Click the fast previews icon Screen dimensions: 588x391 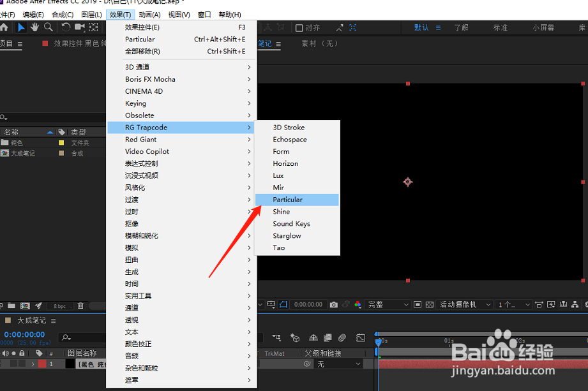[x=551, y=304]
